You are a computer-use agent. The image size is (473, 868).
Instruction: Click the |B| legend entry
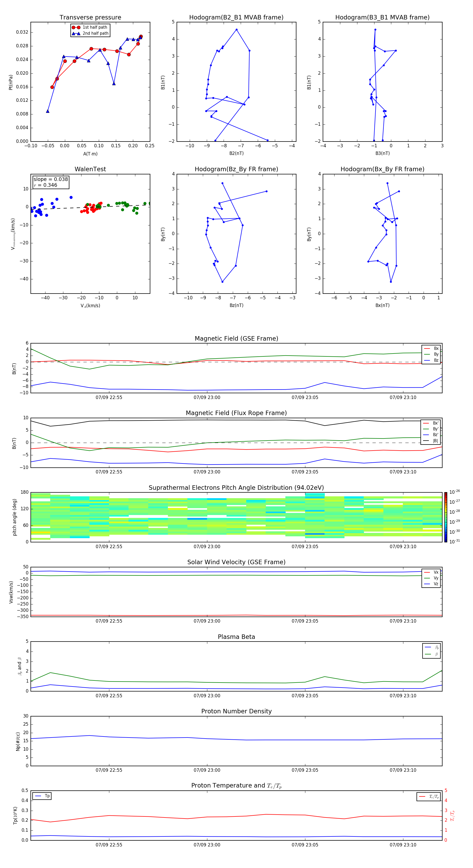tap(431, 441)
